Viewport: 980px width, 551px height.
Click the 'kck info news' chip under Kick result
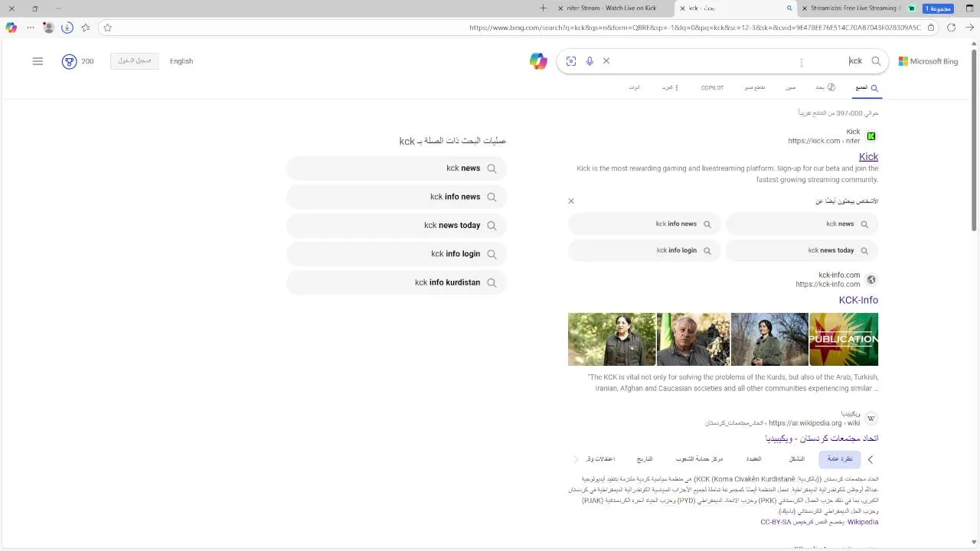tap(644, 224)
